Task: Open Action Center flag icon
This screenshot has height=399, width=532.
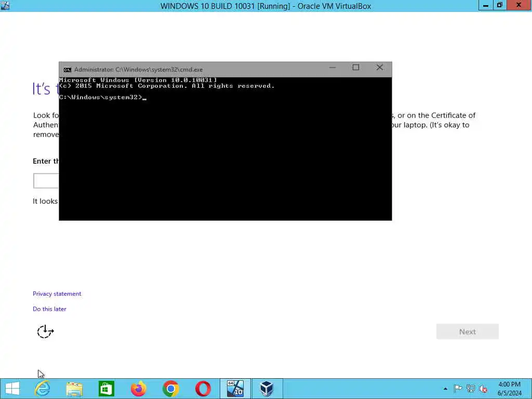Action: click(x=458, y=389)
